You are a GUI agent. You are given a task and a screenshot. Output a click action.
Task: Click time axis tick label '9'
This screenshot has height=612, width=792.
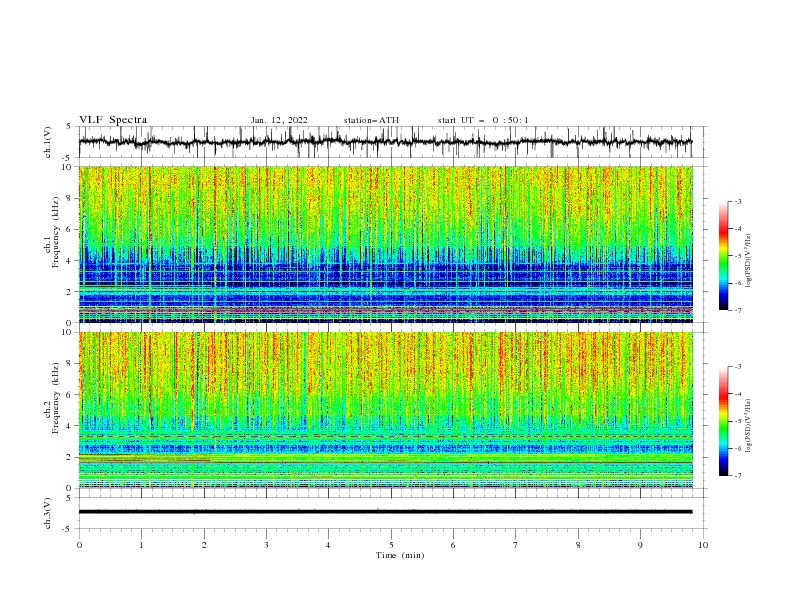[640, 545]
